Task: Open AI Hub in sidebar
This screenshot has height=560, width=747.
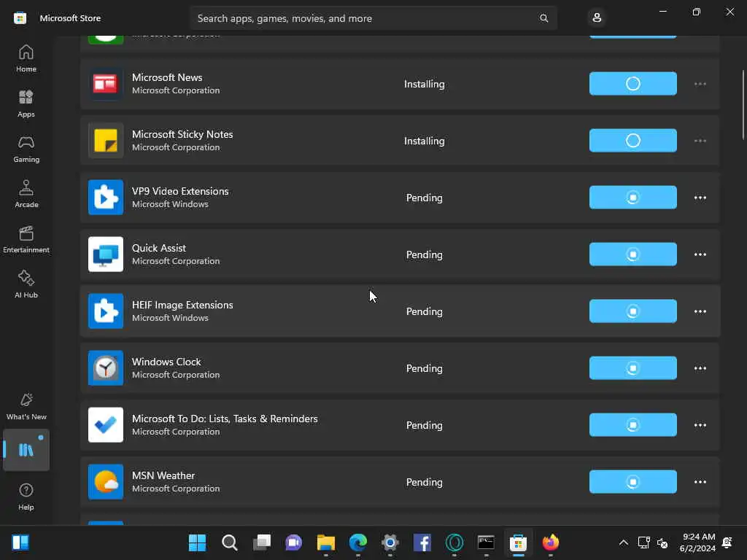Action: [x=26, y=285]
